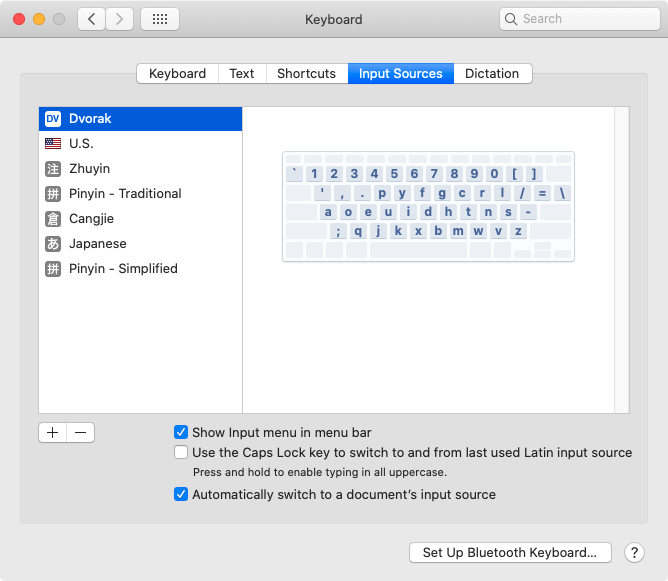Open the help question mark button
Screen dimensions: 668x581
(x=634, y=552)
